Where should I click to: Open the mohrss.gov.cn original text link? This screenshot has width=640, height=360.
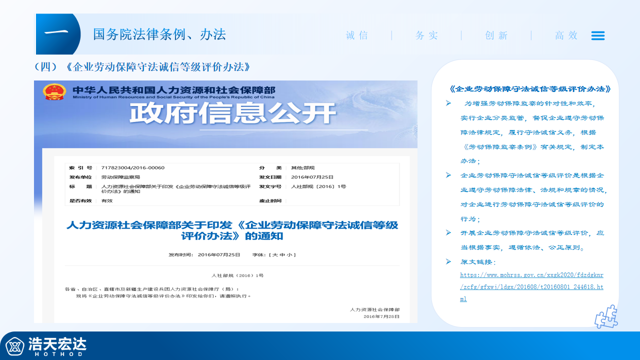pos(531,287)
